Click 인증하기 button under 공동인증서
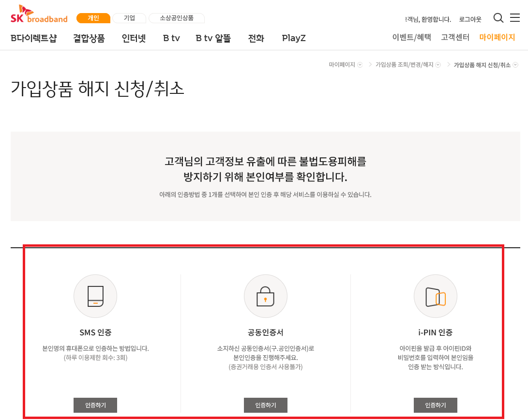This screenshot has height=420, width=528. pos(265,405)
